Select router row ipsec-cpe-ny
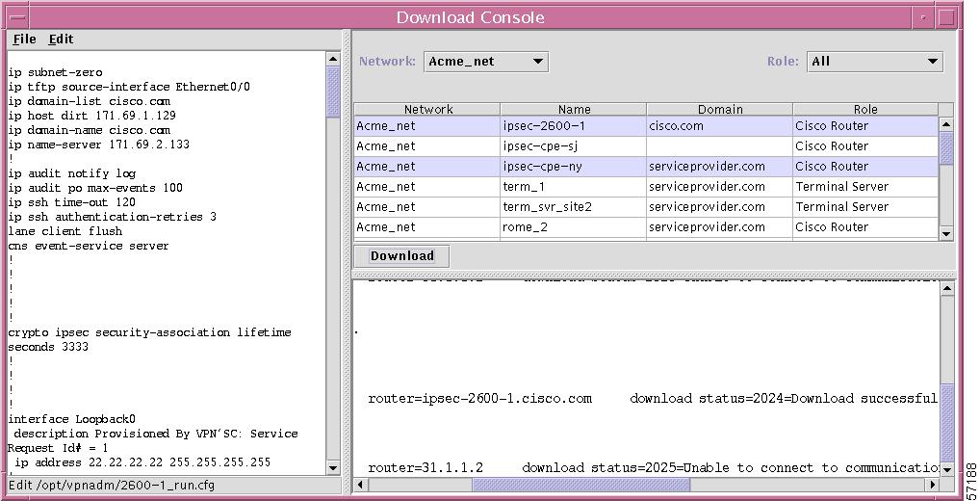 tap(646, 167)
